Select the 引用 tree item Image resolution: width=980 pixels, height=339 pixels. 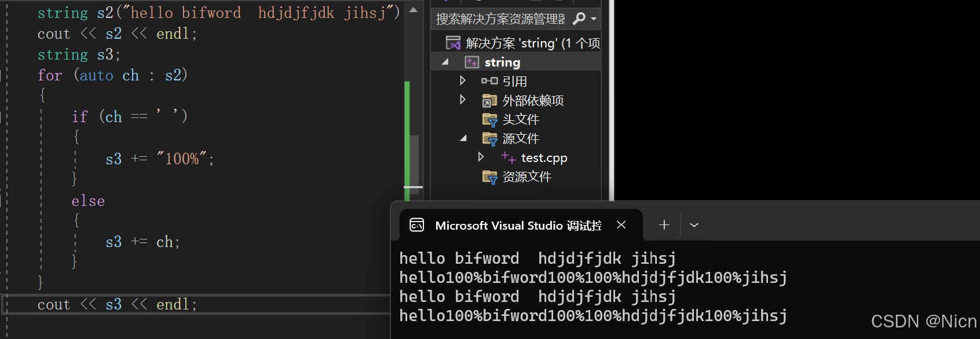point(514,81)
